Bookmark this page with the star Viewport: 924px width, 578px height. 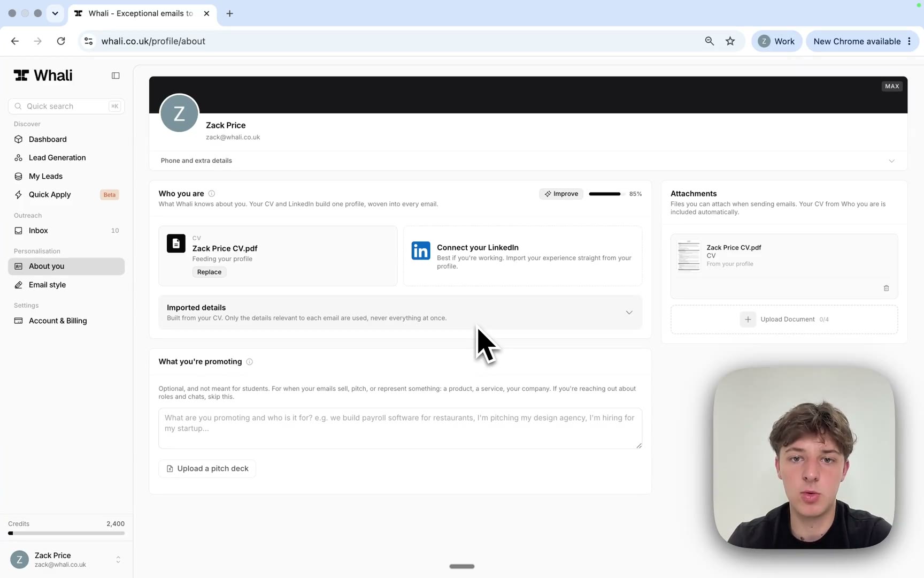tap(730, 41)
